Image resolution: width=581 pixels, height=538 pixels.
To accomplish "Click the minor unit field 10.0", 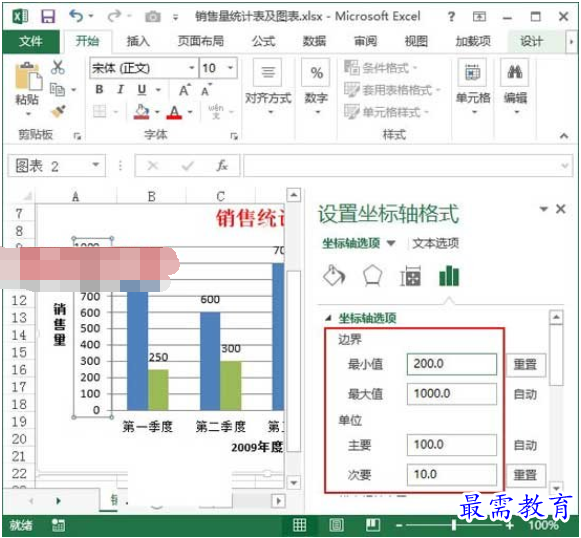I will [x=451, y=474].
